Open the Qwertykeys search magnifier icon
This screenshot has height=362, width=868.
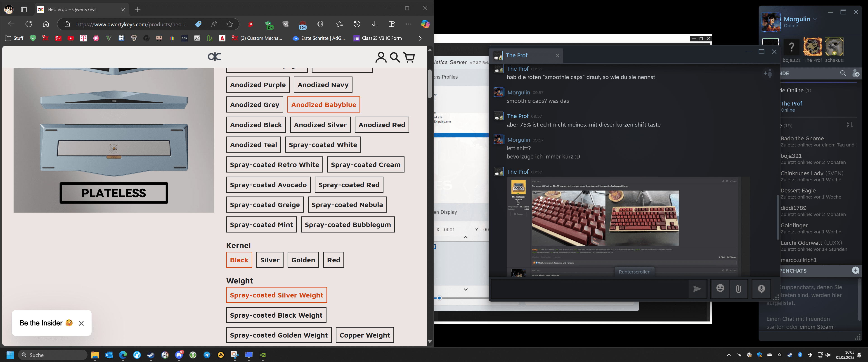pyautogui.click(x=395, y=57)
